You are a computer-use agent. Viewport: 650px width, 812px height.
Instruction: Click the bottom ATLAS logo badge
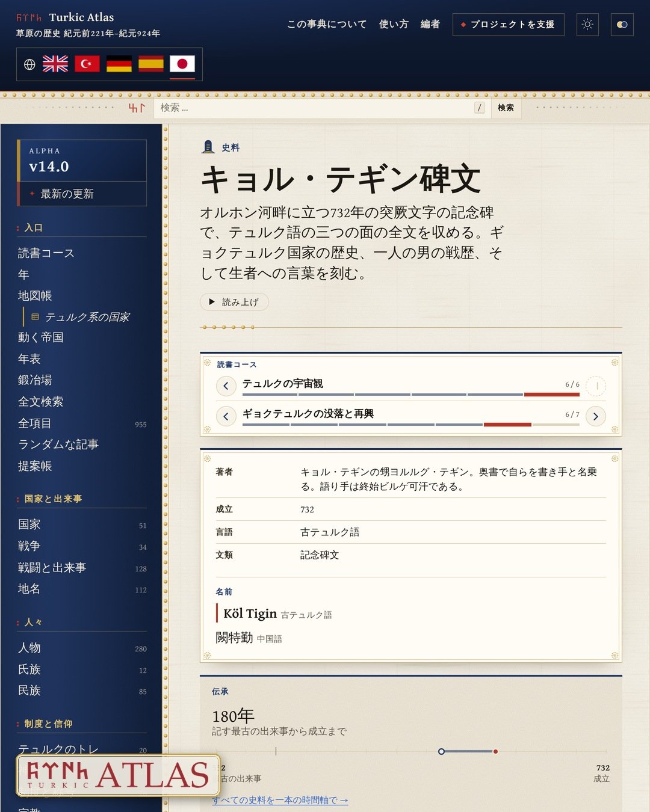(x=118, y=775)
